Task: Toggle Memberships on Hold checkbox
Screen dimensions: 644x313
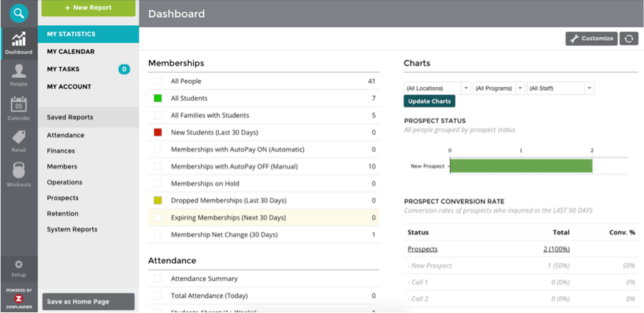Action: click(x=157, y=184)
